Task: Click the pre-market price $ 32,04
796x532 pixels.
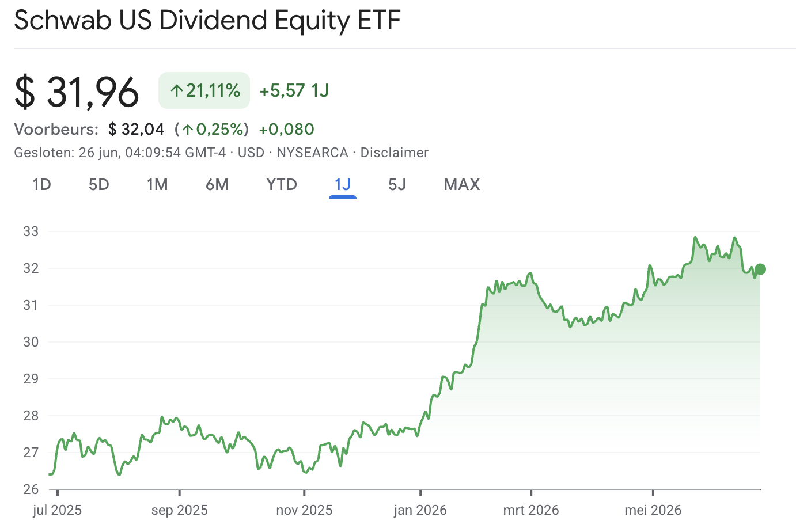Action: (137, 129)
